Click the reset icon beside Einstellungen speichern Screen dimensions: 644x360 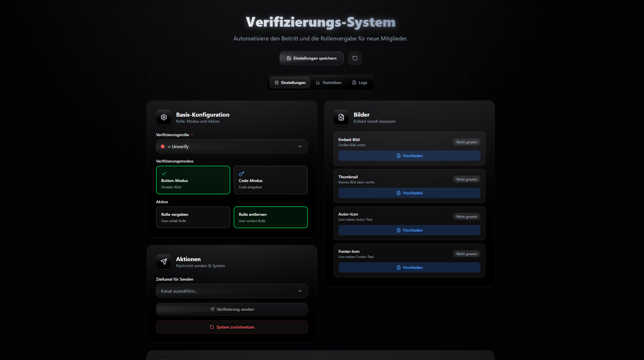pyautogui.click(x=355, y=58)
